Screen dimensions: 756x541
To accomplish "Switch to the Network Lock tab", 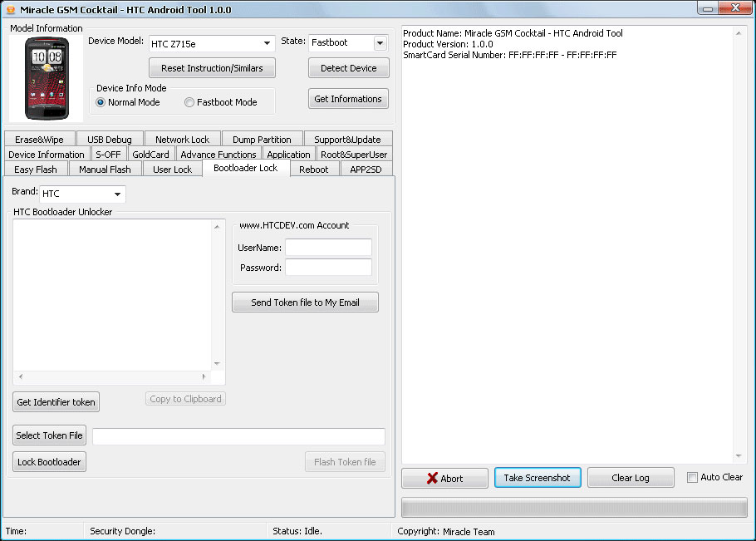I will coord(182,140).
